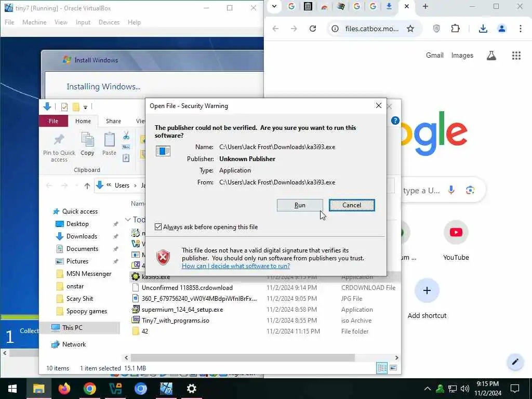532x399 pixels.
Task: Open Scary Shit folder in navigation pane
Action: click(x=79, y=299)
